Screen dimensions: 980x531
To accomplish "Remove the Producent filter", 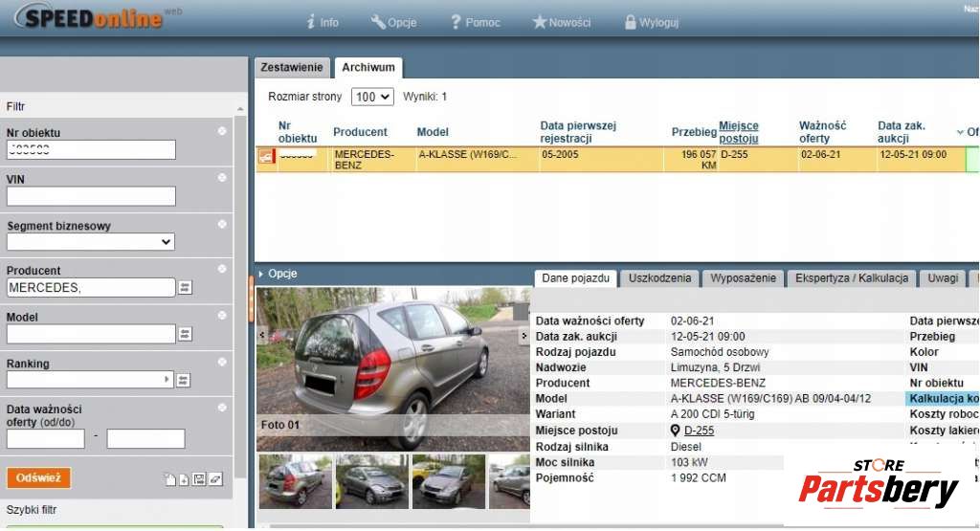I will pos(222,269).
